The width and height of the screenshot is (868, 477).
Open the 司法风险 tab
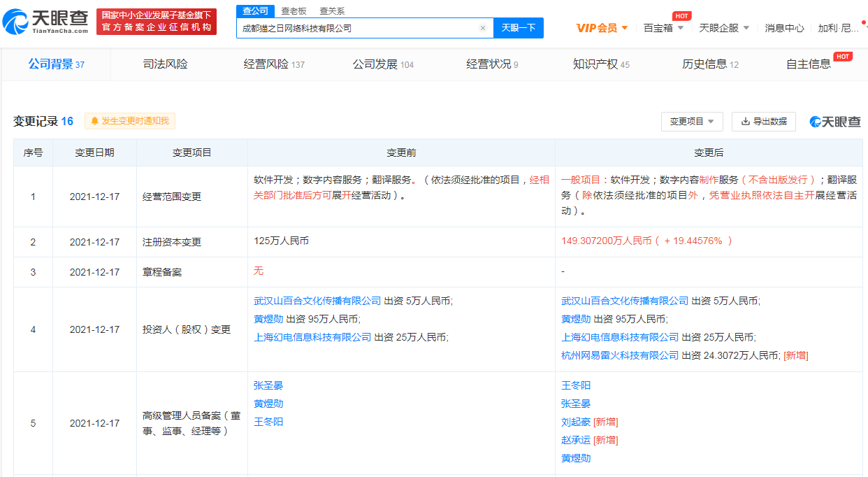[x=166, y=64]
